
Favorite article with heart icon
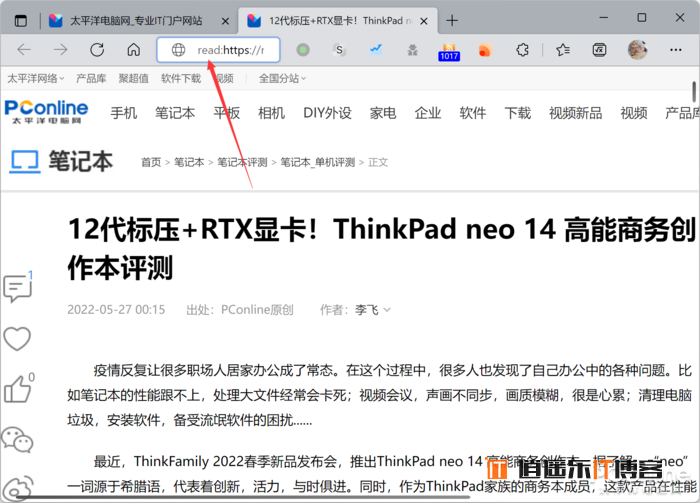tap(17, 339)
